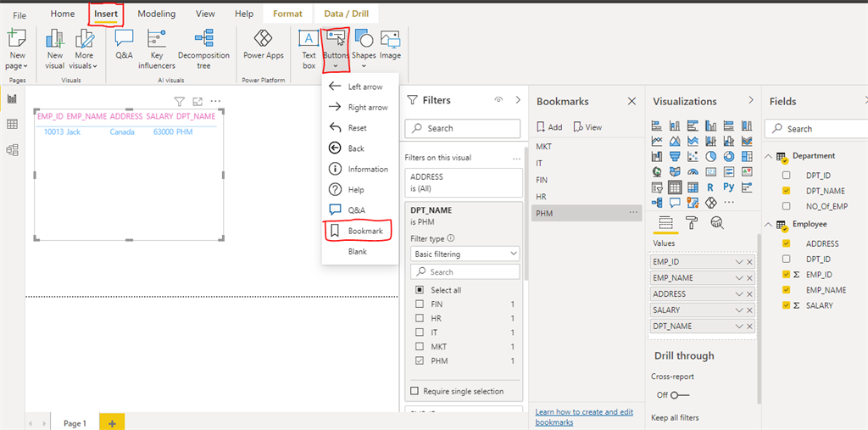
Task: Check the MKT filter value
Action: (419, 347)
